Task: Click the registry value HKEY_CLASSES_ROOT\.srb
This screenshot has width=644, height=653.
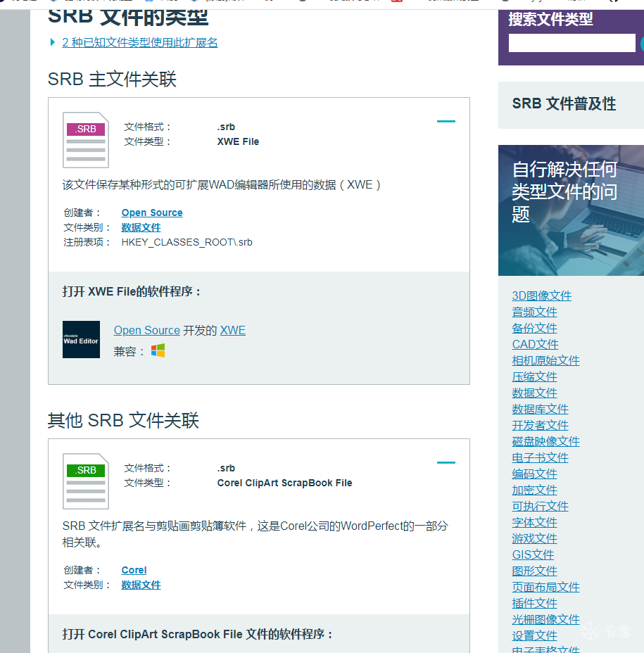Action: pos(187,242)
